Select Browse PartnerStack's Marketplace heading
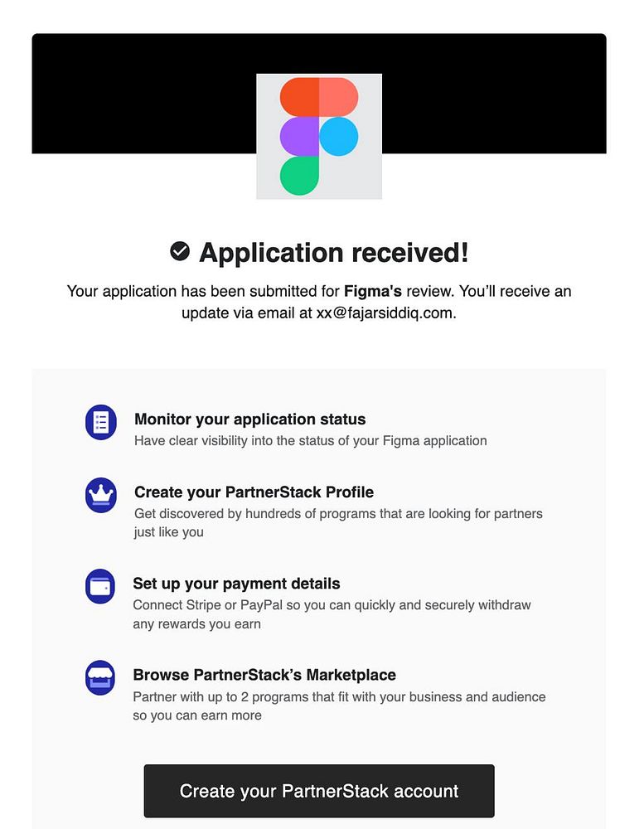This screenshot has height=829, width=644. (264, 675)
